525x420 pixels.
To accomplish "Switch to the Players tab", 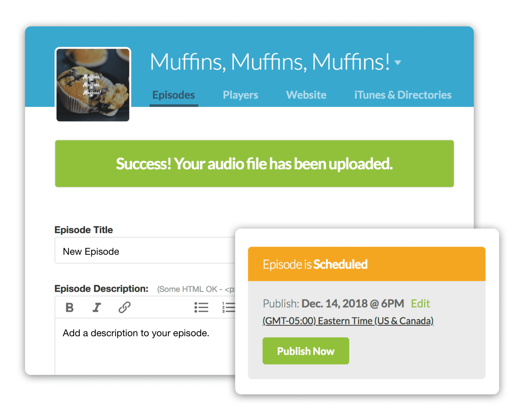I will pyautogui.click(x=240, y=95).
